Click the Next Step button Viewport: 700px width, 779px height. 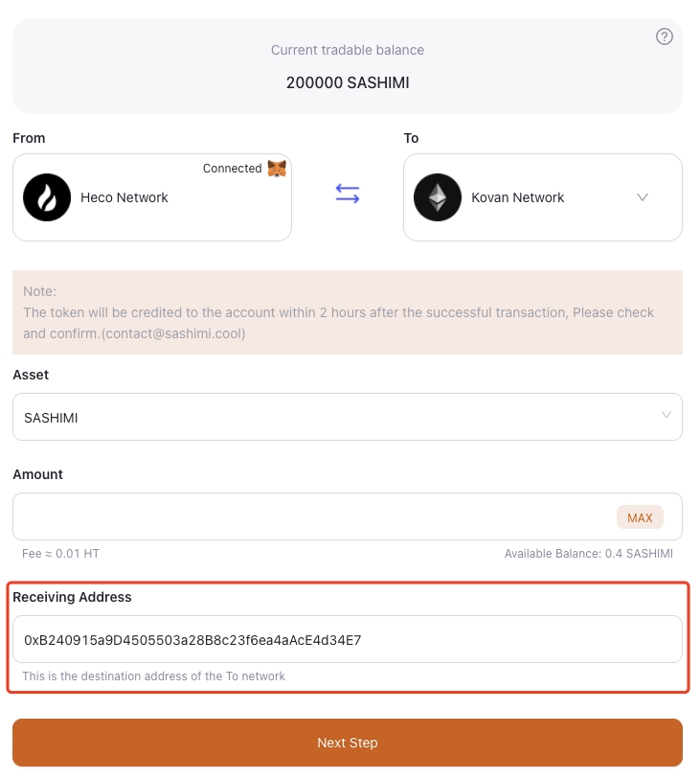pos(347,743)
